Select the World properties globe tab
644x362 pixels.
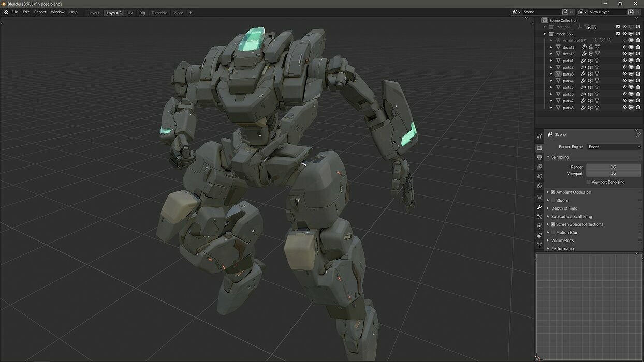[x=539, y=186]
